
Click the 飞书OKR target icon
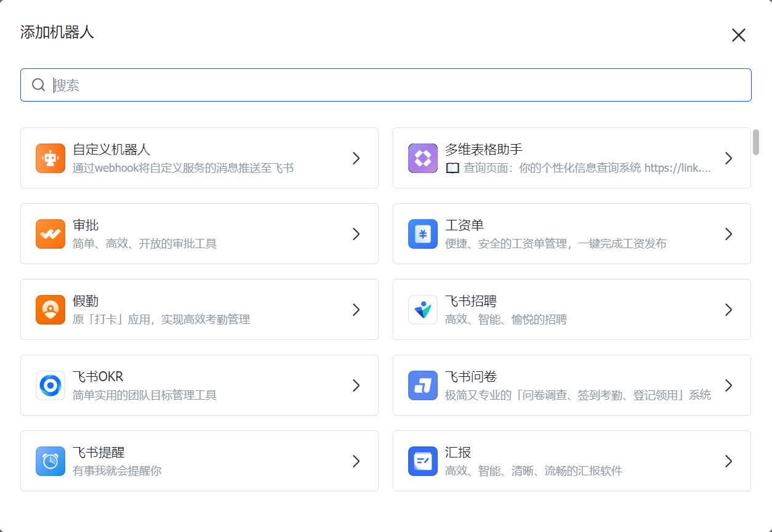pos(50,385)
